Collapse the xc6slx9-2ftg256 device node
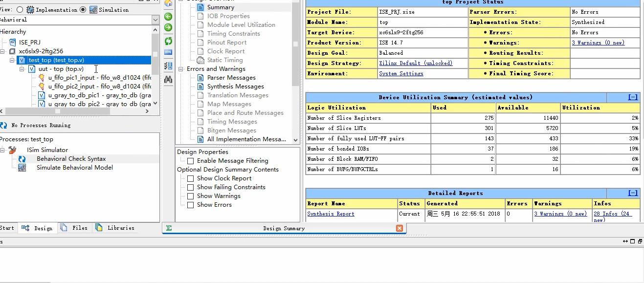The height and width of the screenshot is (283, 644). click(x=3, y=51)
